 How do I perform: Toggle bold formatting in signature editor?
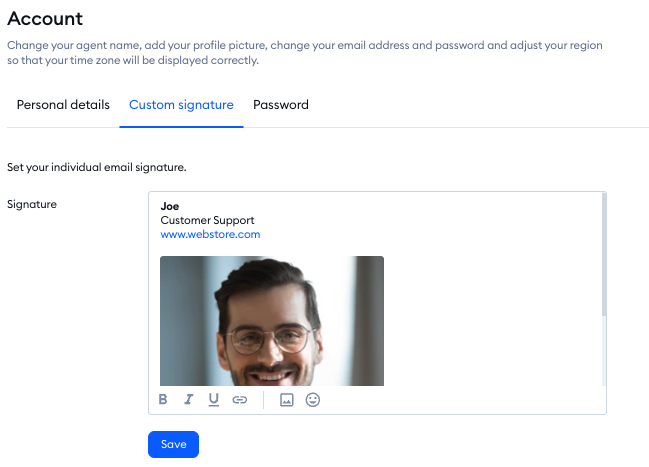[x=163, y=400]
